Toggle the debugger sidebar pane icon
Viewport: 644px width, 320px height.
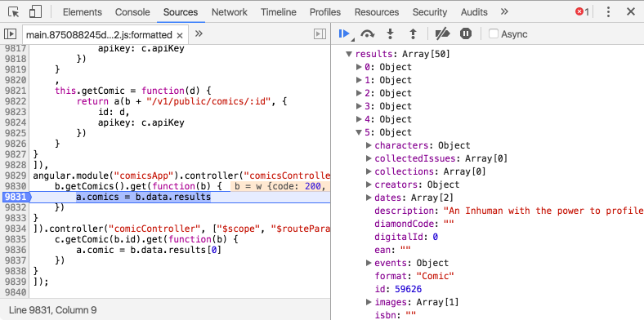(x=320, y=34)
